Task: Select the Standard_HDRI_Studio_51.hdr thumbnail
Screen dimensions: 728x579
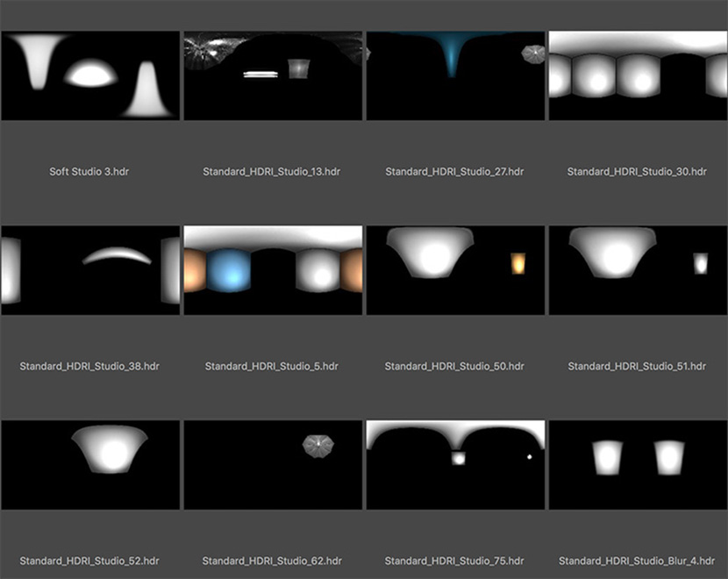Action: [x=639, y=270]
